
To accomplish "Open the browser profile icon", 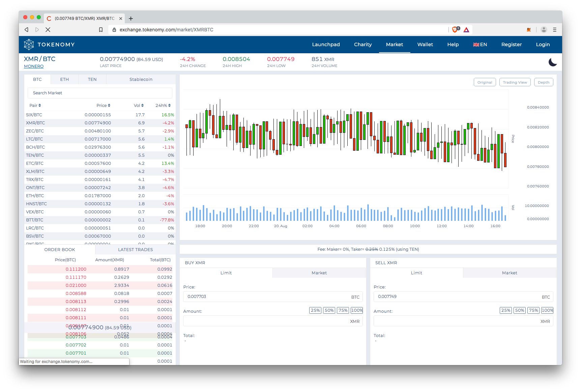I will (544, 30).
